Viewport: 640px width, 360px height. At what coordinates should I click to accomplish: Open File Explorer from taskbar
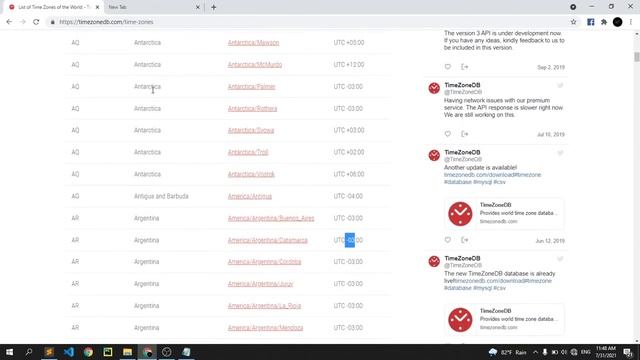tap(127, 352)
